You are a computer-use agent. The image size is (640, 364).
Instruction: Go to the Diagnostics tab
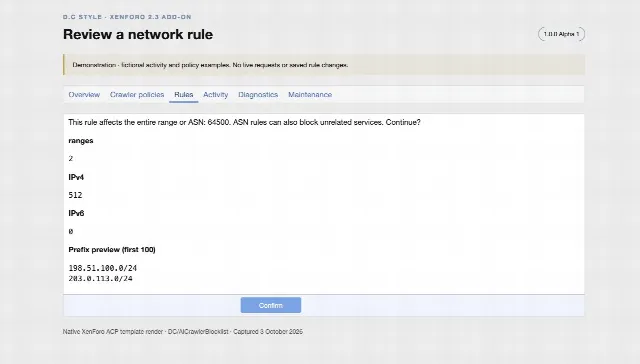(258, 95)
